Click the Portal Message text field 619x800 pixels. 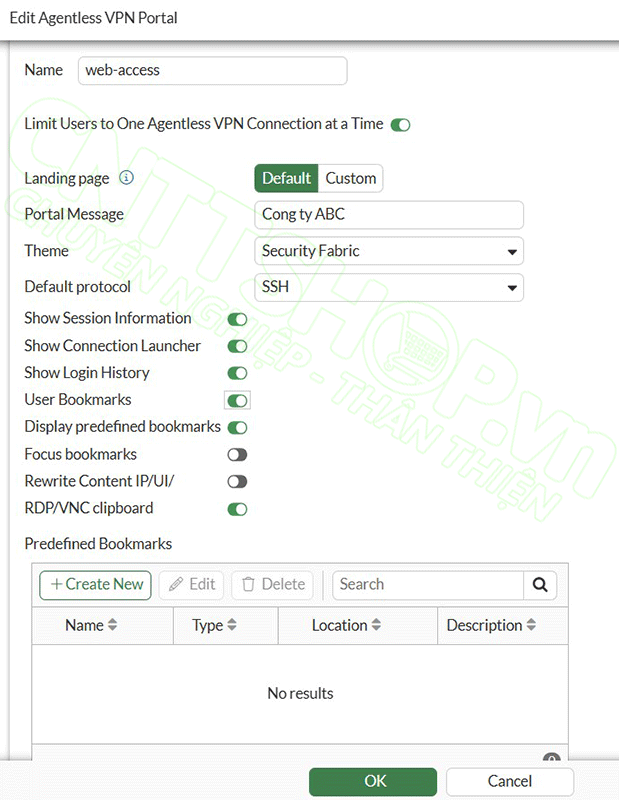coord(389,215)
